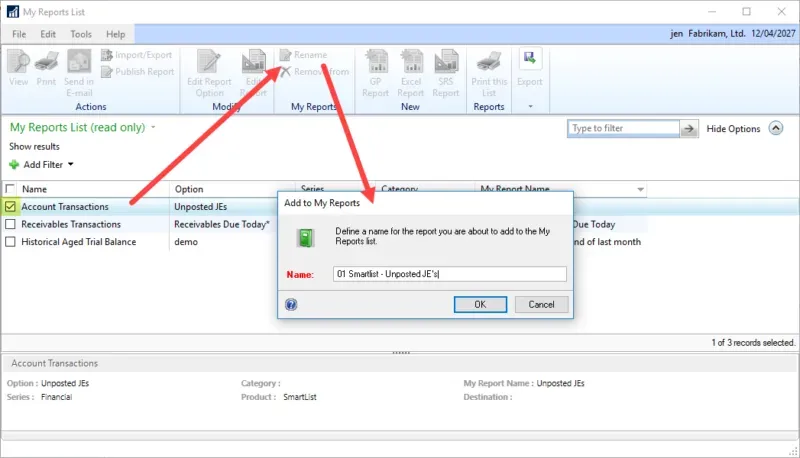The width and height of the screenshot is (800, 458).
Task: Open the Tools menu
Action: click(81, 34)
